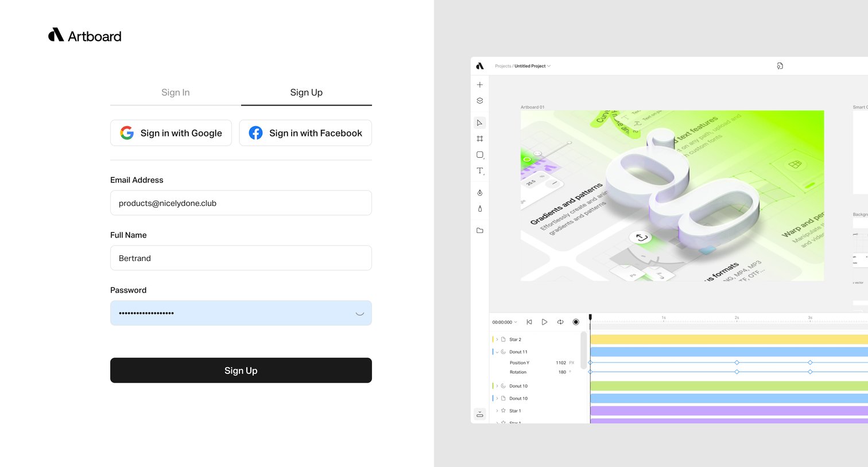868x467 pixels.
Task: Expand the Star 2 layer row
Action: point(497,340)
